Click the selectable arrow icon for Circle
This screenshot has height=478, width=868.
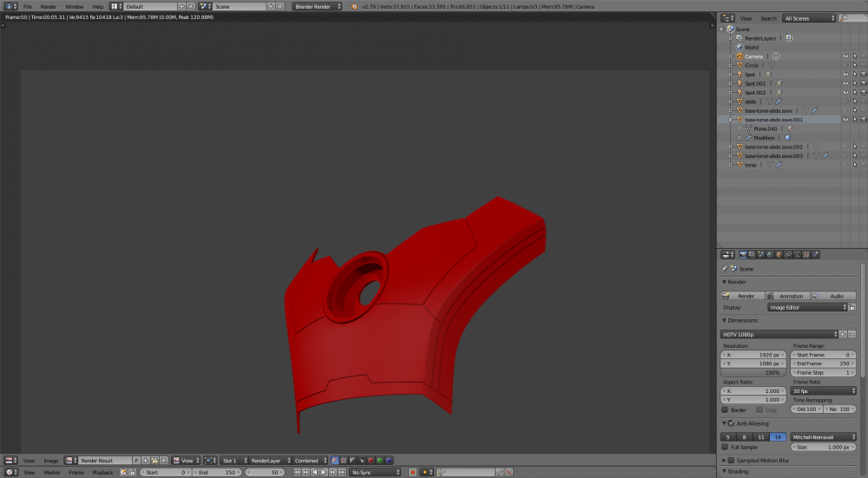(854, 65)
